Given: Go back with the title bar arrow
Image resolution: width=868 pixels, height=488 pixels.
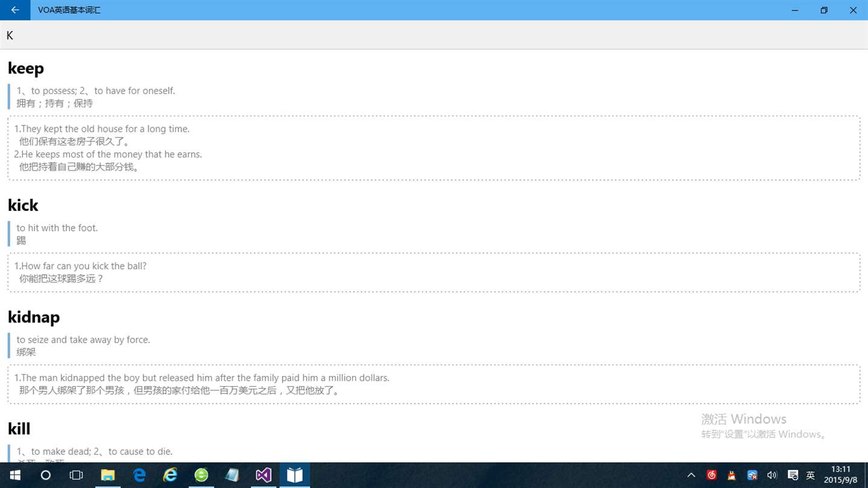Looking at the screenshot, I should point(15,10).
